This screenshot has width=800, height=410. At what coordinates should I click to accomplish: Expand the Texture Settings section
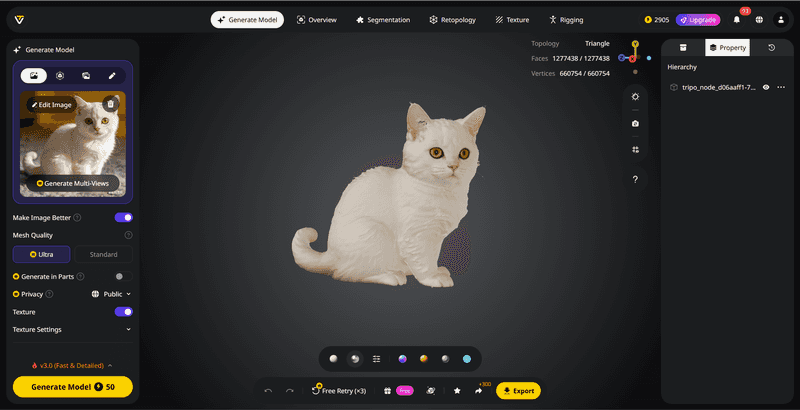[128, 329]
